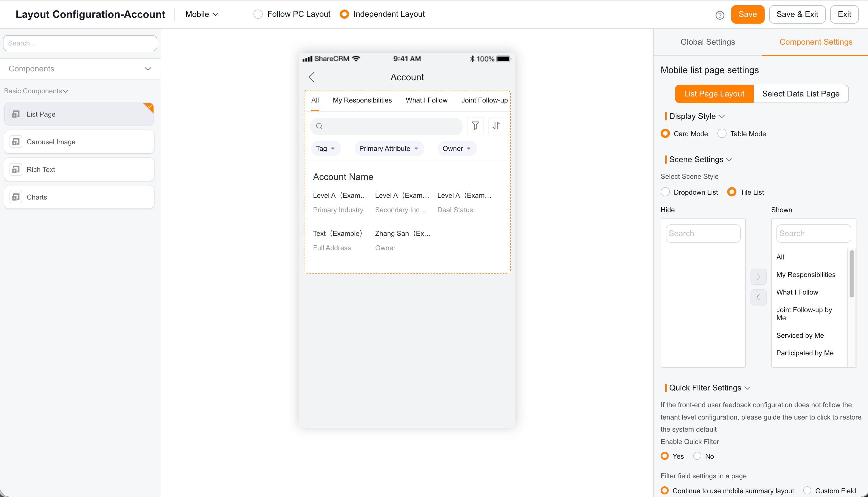Image resolution: width=868 pixels, height=497 pixels.
Task: Open the Owner filter dropdown
Action: pyautogui.click(x=457, y=149)
